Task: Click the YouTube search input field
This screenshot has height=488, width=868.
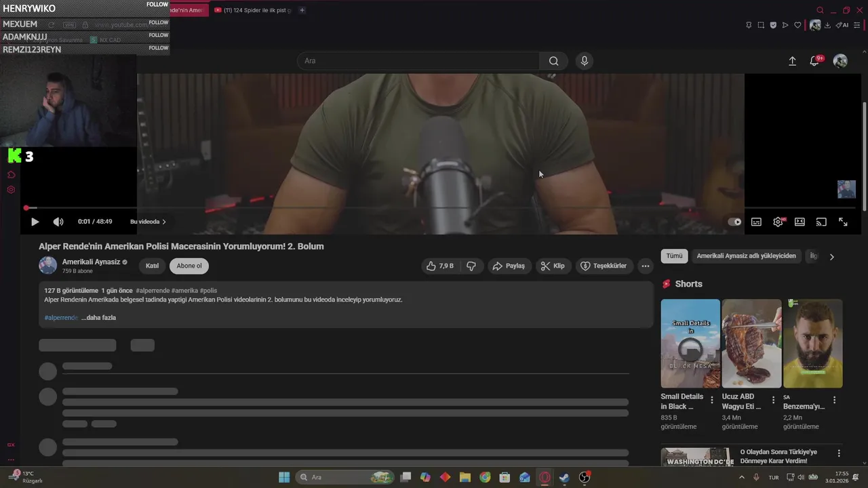Action: coord(418,61)
